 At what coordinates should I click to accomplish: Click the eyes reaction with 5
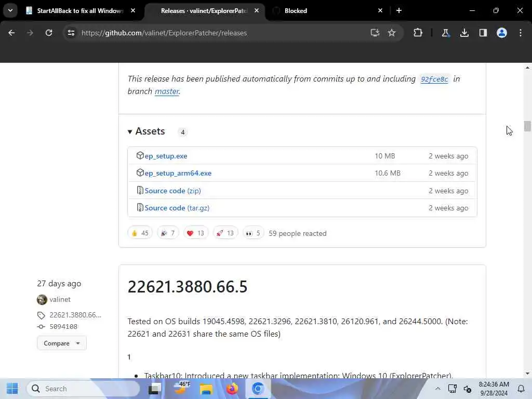click(x=253, y=233)
